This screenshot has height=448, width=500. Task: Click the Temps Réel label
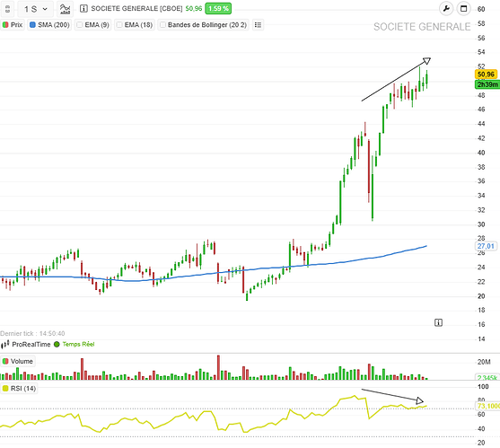78,345
